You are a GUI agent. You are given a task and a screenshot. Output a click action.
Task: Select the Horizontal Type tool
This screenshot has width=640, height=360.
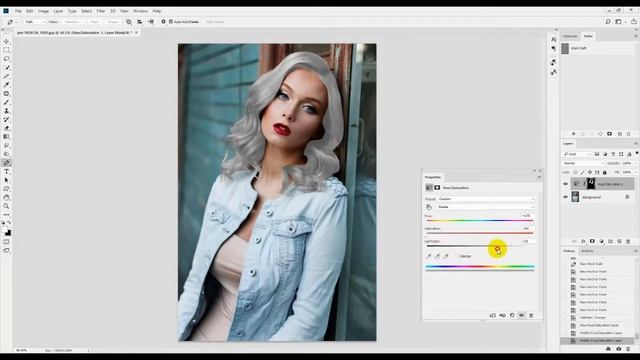tap(7, 172)
